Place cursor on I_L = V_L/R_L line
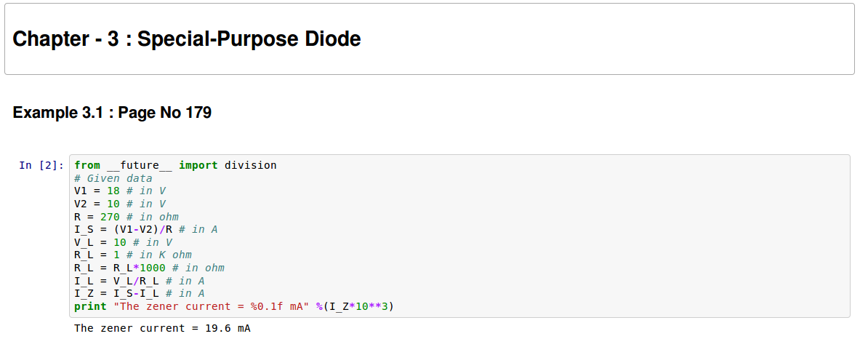This screenshot has width=868, height=347. [x=139, y=280]
